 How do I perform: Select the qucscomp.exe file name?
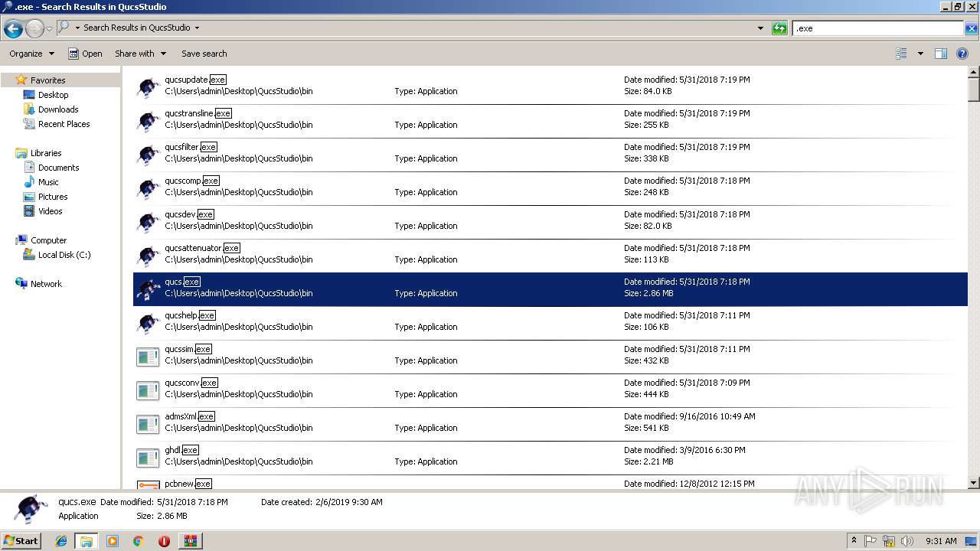coord(192,181)
